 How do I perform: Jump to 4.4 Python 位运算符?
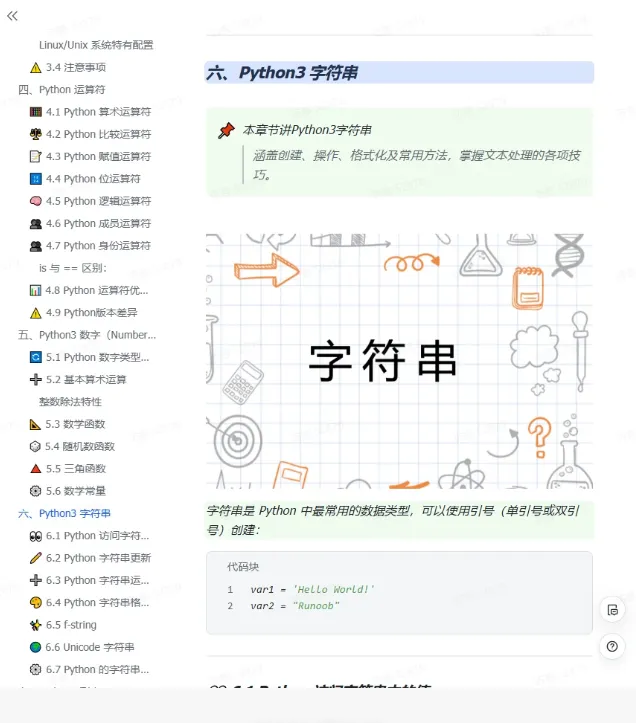pos(93,178)
